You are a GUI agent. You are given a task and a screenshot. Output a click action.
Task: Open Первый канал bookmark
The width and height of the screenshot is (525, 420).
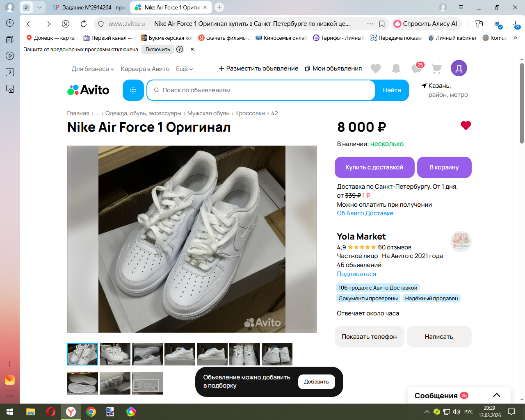(x=109, y=38)
